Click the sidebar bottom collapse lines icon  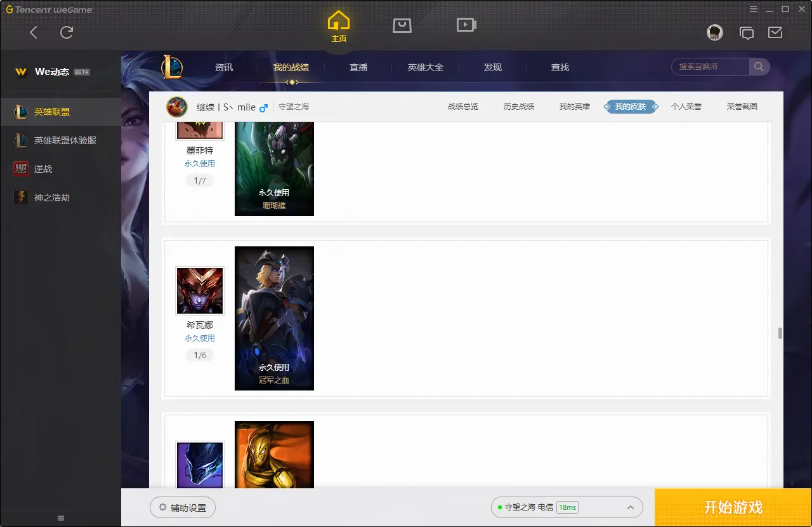61,518
